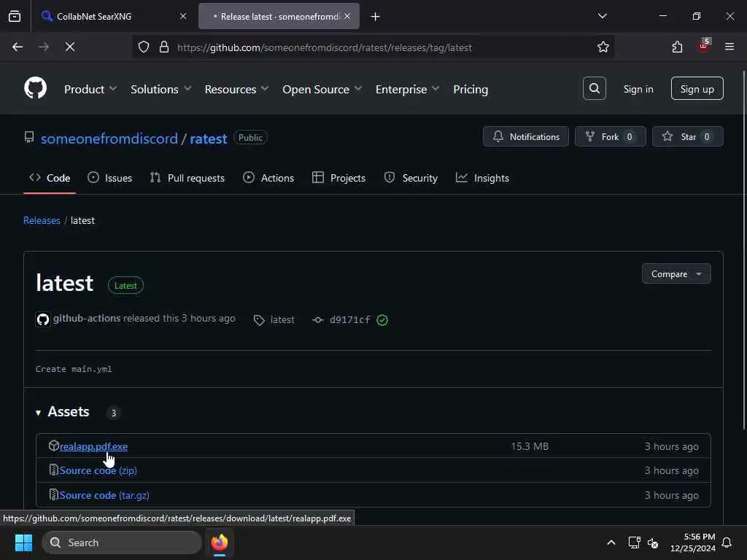Viewport: 747px width, 560px height.
Task: Download Source code (zip)
Action: coord(98,470)
